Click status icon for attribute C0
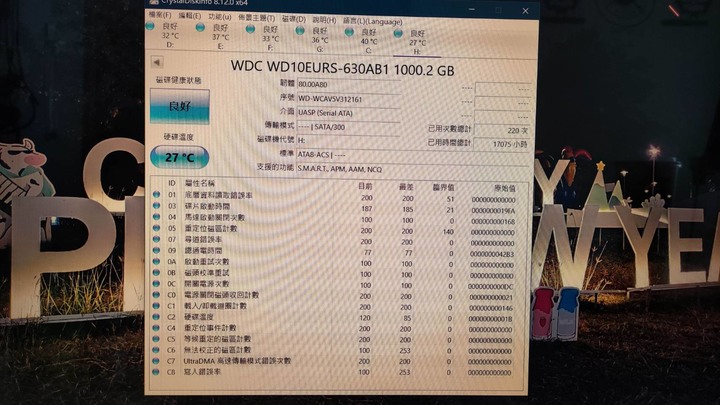 [x=157, y=294]
